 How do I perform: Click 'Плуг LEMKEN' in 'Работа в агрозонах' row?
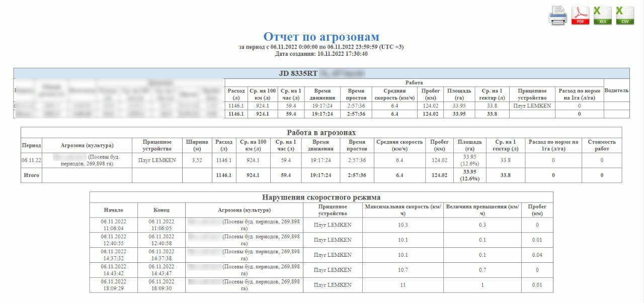(x=156, y=160)
